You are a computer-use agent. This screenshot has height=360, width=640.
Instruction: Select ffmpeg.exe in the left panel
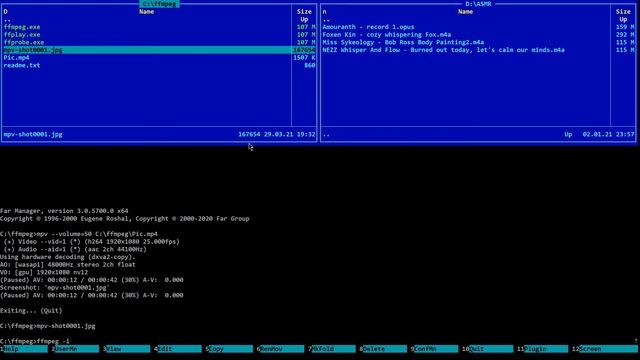pos(22,27)
